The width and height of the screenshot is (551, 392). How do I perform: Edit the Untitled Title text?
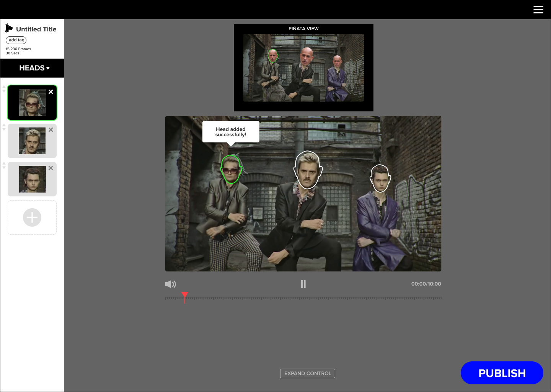36,29
